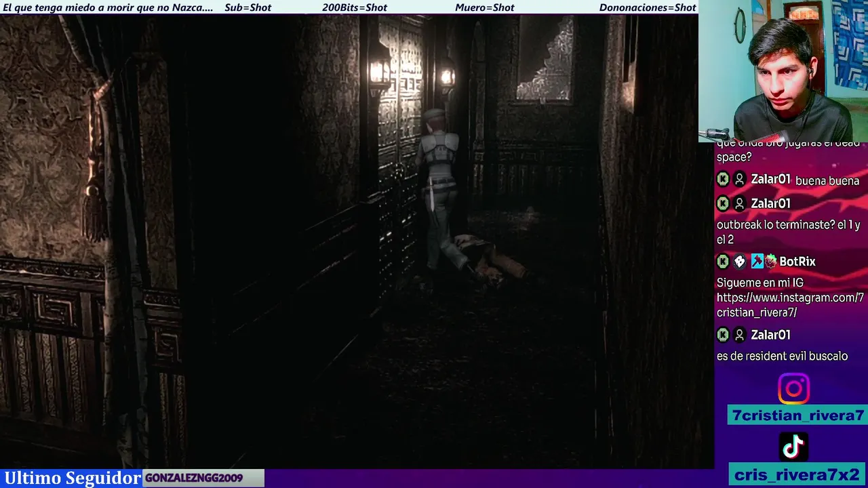Click the ghost bot badge beside BotRix

(740, 262)
